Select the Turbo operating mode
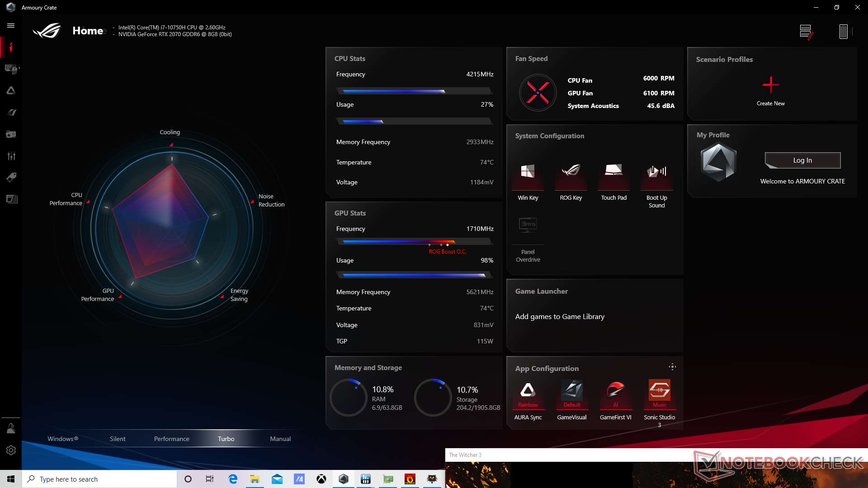 226,439
